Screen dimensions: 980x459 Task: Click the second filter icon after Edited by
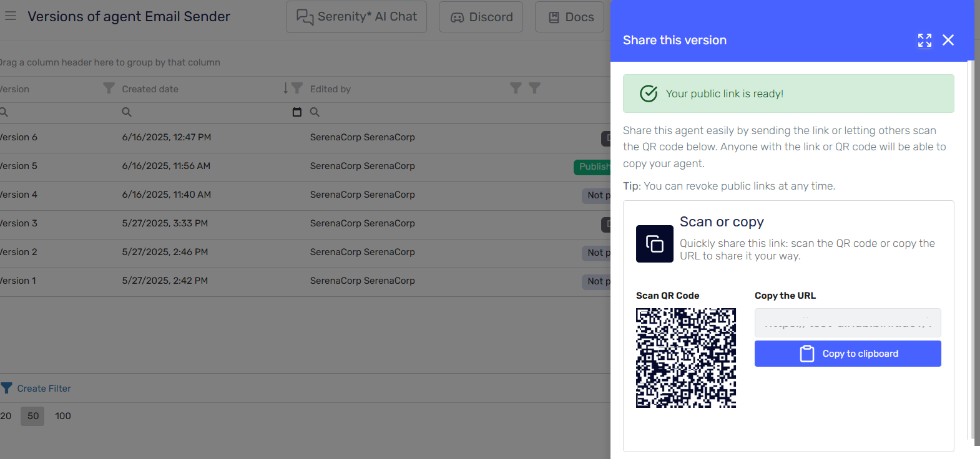click(x=534, y=88)
